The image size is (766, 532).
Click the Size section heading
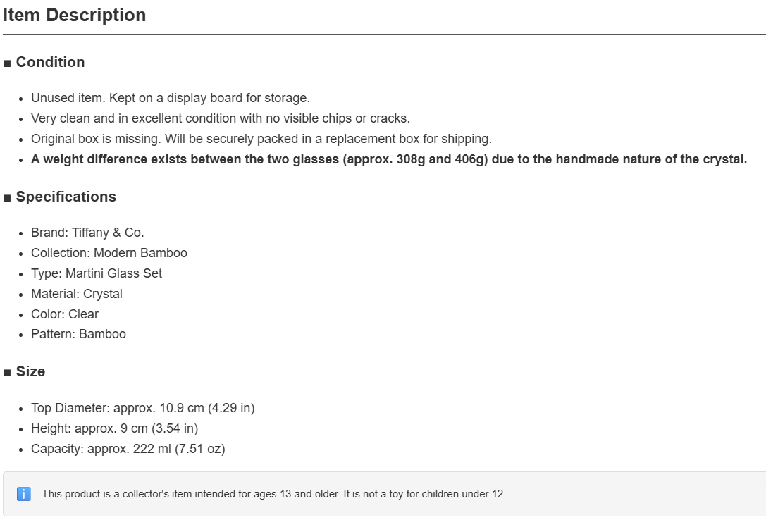(x=30, y=371)
